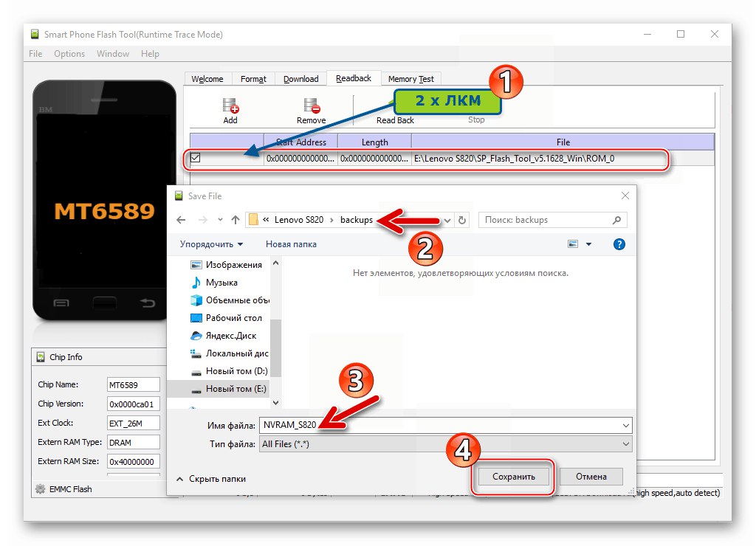Screen dimensions: 756x546
Task: Click the EMMC Flash panel icon
Action: (x=40, y=488)
